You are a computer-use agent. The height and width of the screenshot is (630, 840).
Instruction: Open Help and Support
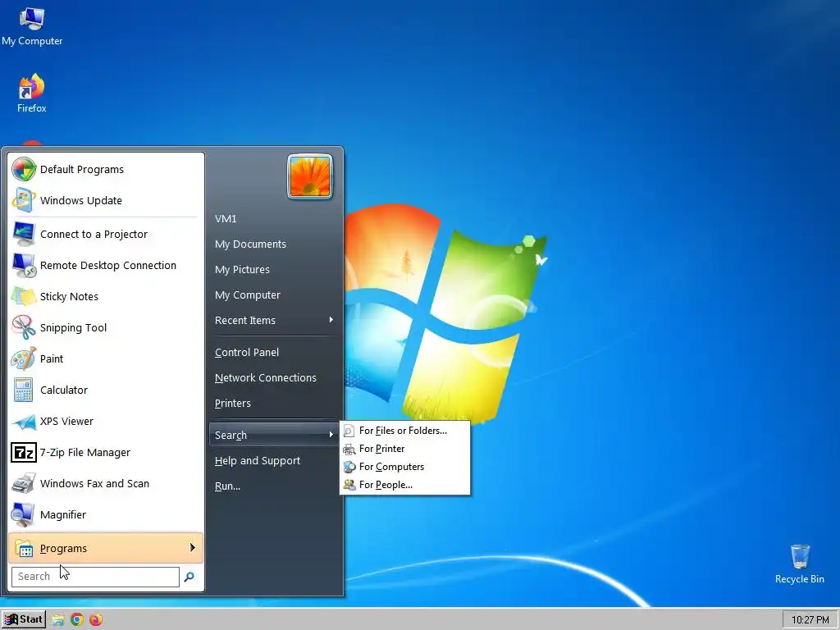(x=257, y=461)
